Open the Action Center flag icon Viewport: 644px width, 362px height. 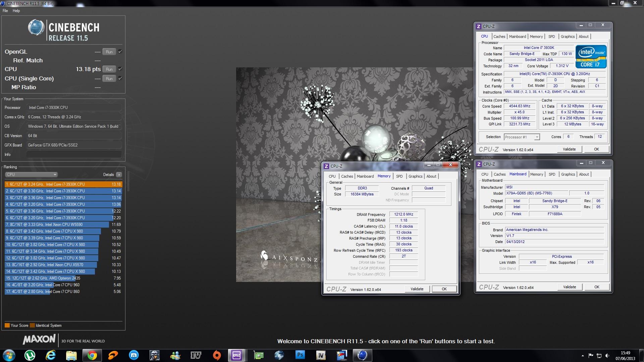coord(591,356)
